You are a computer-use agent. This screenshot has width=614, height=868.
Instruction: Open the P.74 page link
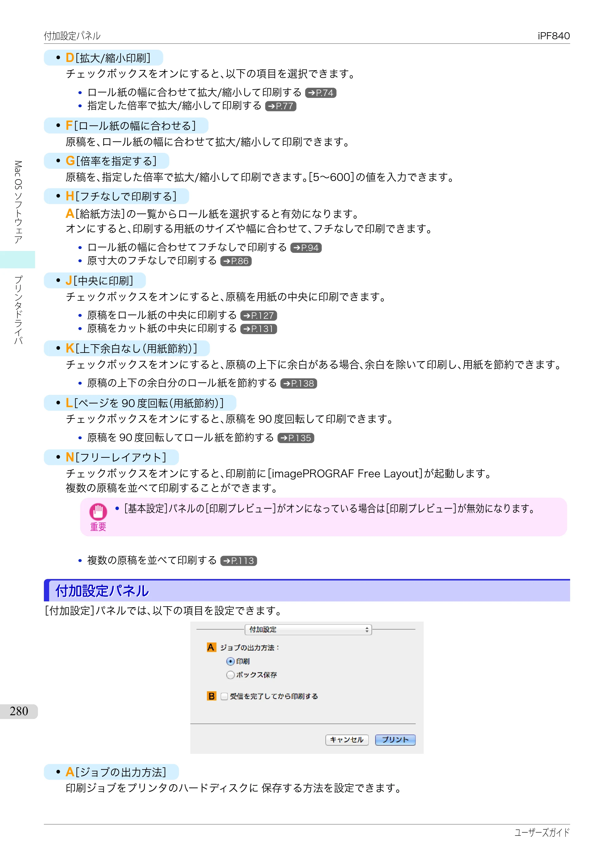(321, 93)
